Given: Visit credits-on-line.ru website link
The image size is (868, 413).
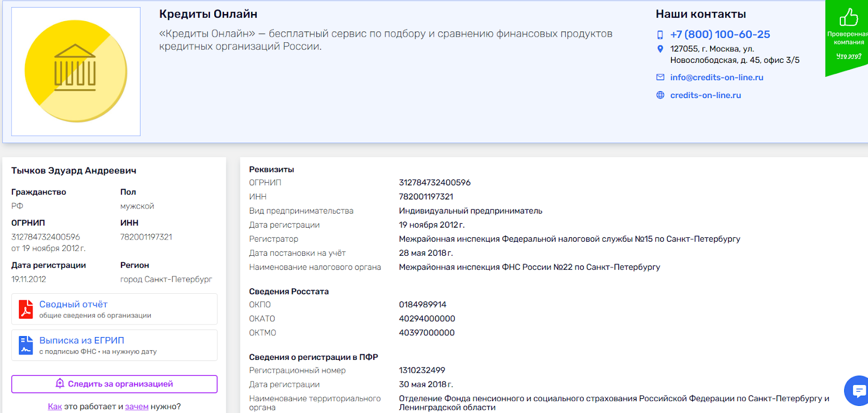Looking at the screenshot, I should coord(705,95).
